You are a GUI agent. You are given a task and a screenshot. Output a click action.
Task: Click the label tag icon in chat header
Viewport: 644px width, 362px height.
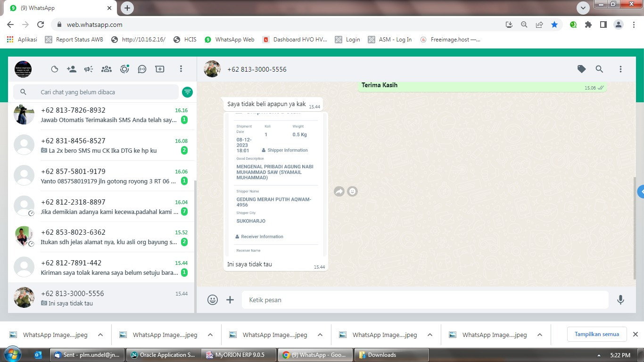point(582,69)
